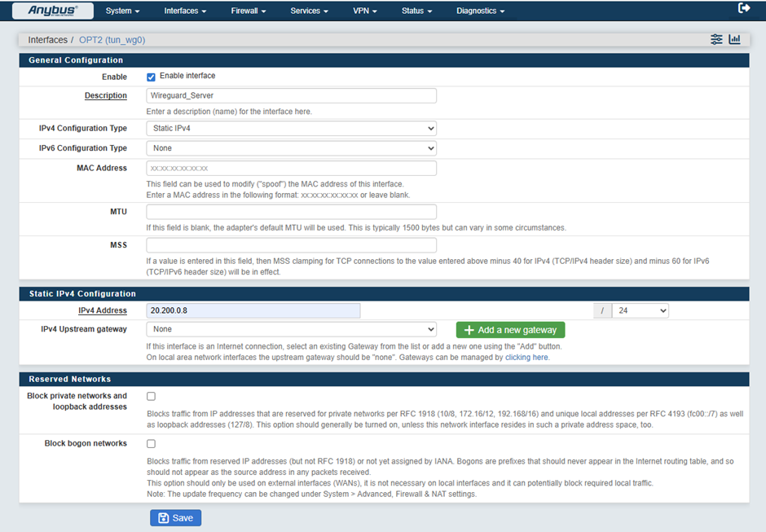This screenshot has height=532, width=766.
Task: Open the IPv6 Configuration Type dropdown
Action: (291, 148)
